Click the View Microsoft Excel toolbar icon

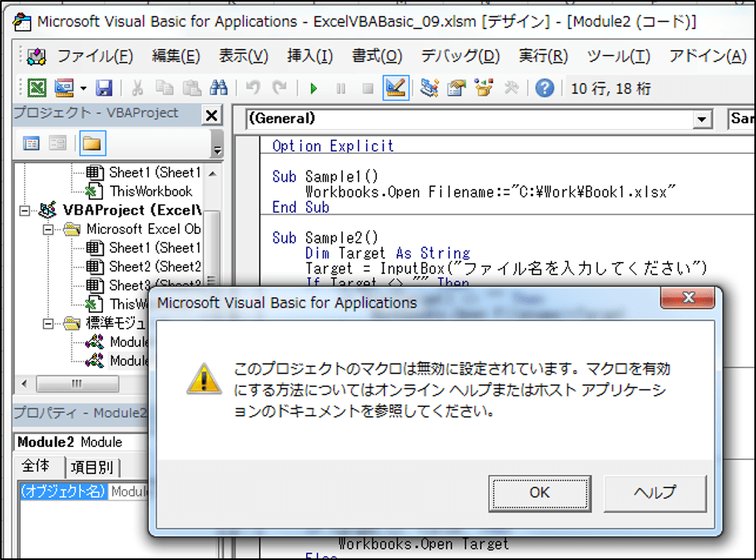pyautogui.click(x=37, y=88)
